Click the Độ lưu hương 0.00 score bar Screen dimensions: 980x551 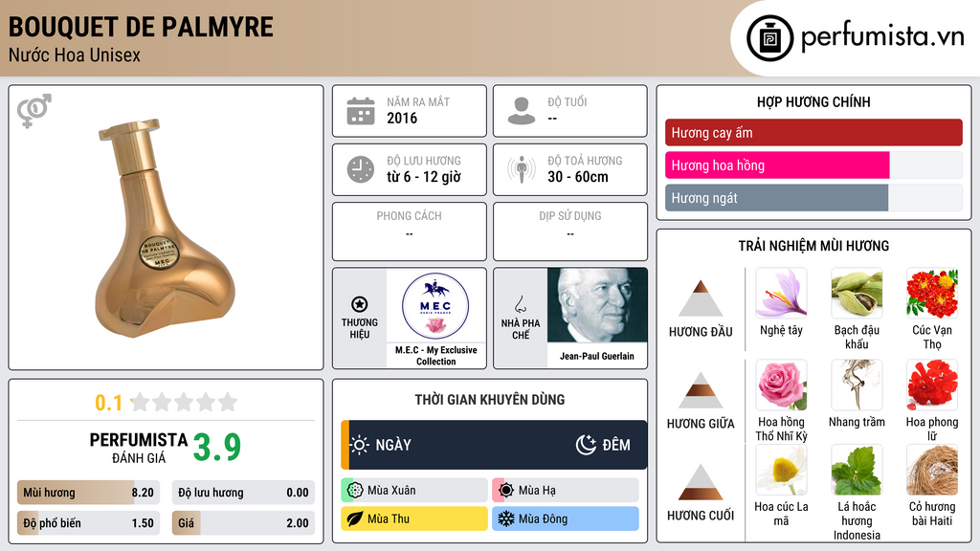(x=243, y=493)
